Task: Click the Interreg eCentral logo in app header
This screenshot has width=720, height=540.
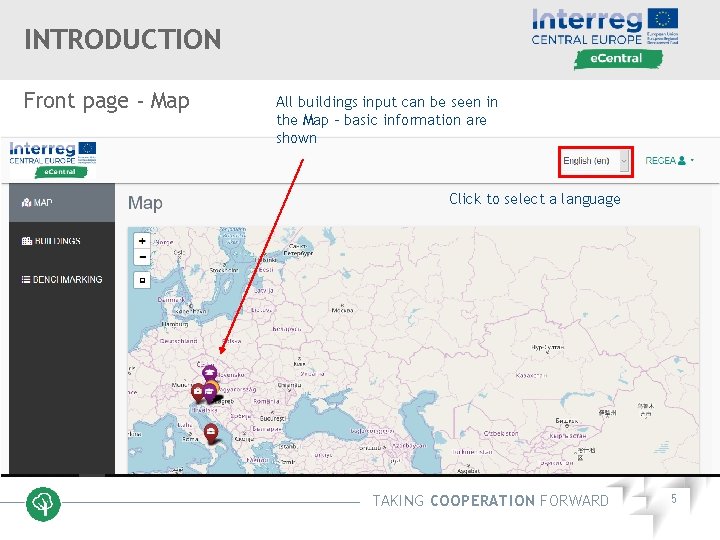Action: point(53,159)
